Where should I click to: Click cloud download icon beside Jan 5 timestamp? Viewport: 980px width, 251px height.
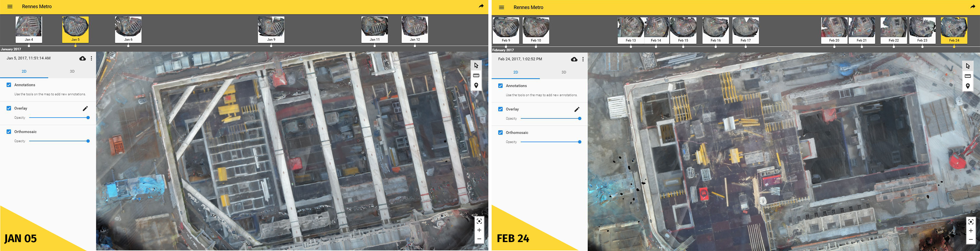coord(82,58)
